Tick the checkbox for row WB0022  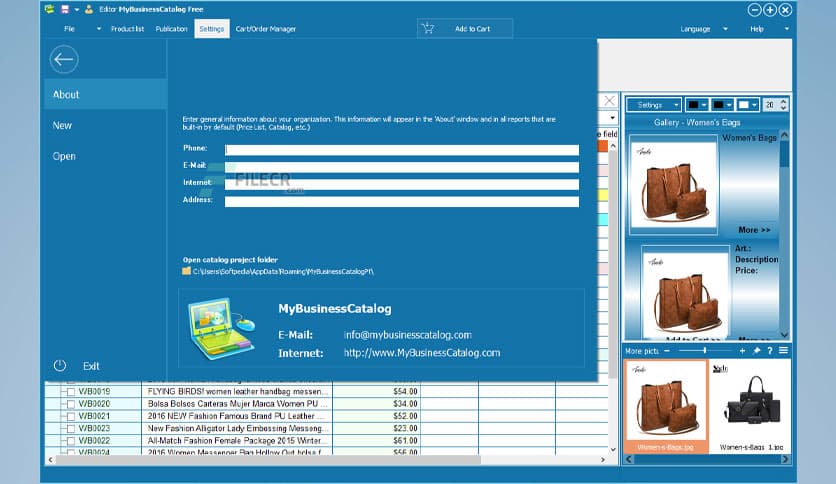pyautogui.click(x=71, y=441)
